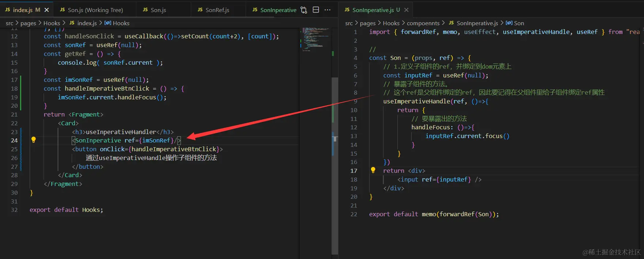Open the 'Hooks' folder breadcrumb in left editor
Screen dimensions: 644x259
click(x=52, y=23)
